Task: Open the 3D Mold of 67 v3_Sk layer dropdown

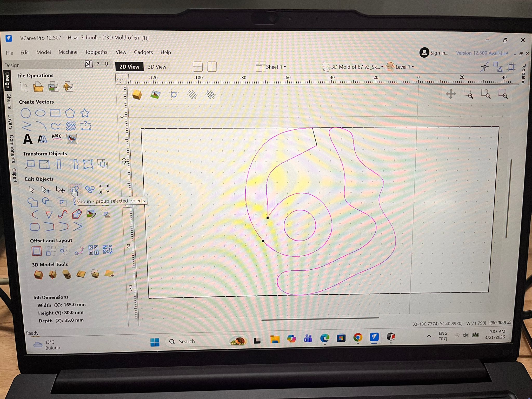Action: coord(353,67)
